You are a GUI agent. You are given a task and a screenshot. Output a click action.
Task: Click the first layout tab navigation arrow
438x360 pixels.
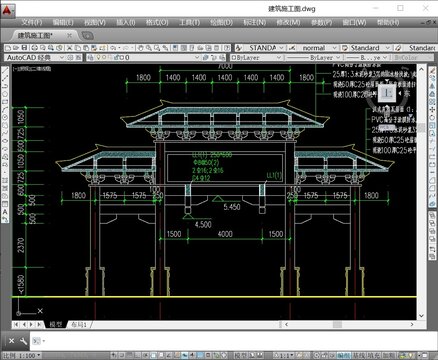(16, 324)
